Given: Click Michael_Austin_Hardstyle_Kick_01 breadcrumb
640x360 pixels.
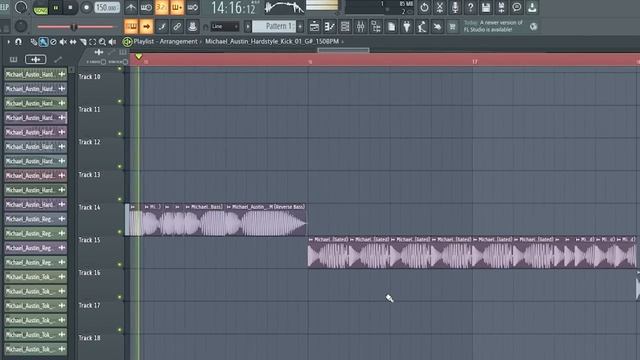Looking at the screenshot, I should click(272, 41).
